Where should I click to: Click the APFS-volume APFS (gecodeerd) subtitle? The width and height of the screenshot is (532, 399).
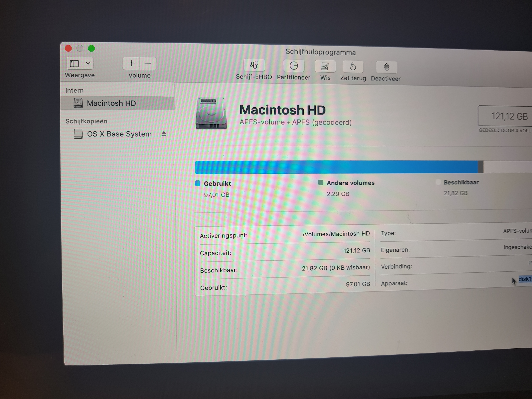pyautogui.click(x=296, y=122)
